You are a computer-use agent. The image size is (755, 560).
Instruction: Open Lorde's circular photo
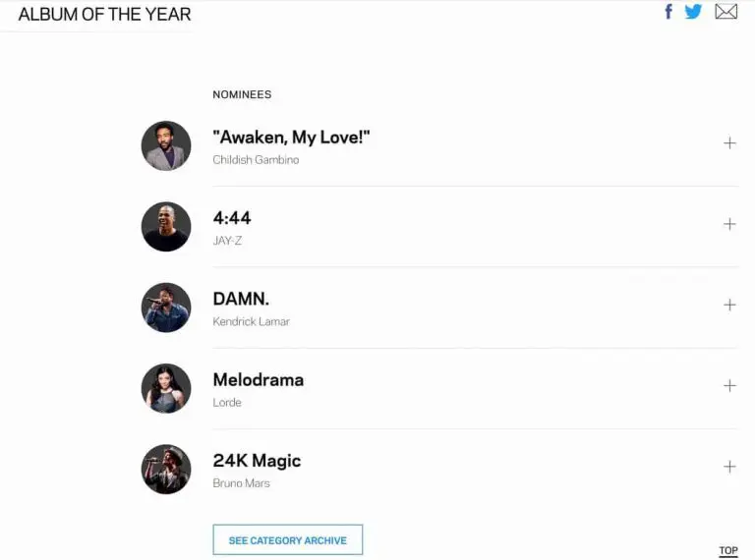click(165, 388)
